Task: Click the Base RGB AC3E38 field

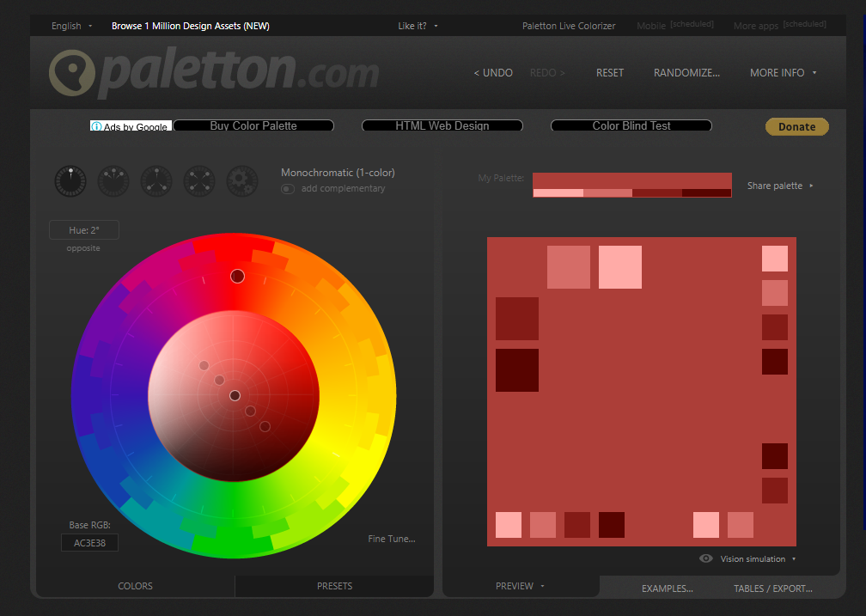Action: point(89,542)
